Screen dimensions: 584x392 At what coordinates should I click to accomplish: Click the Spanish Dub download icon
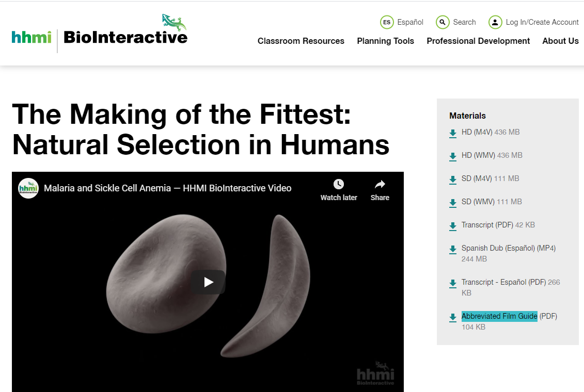point(453,250)
